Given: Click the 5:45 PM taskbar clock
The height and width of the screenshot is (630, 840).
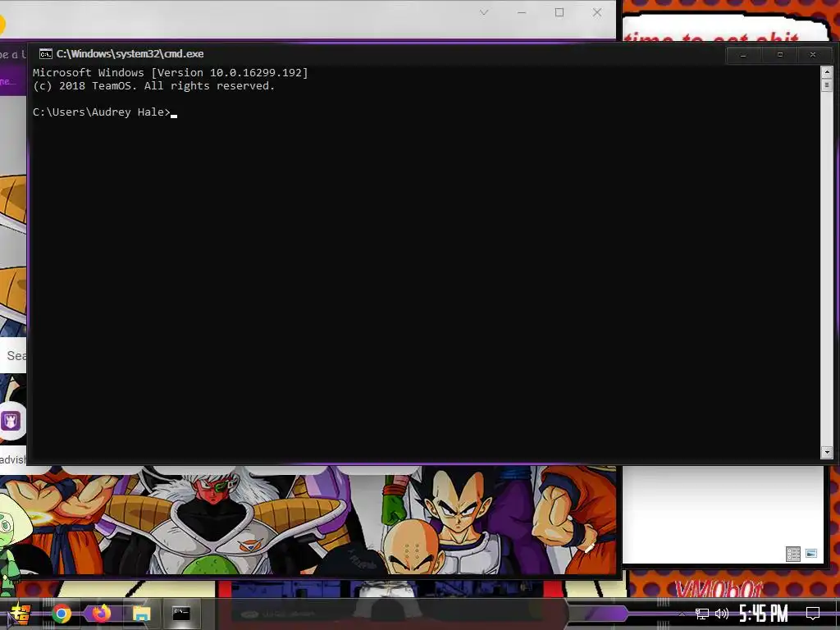Looking at the screenshot, I should pos(764,614).
